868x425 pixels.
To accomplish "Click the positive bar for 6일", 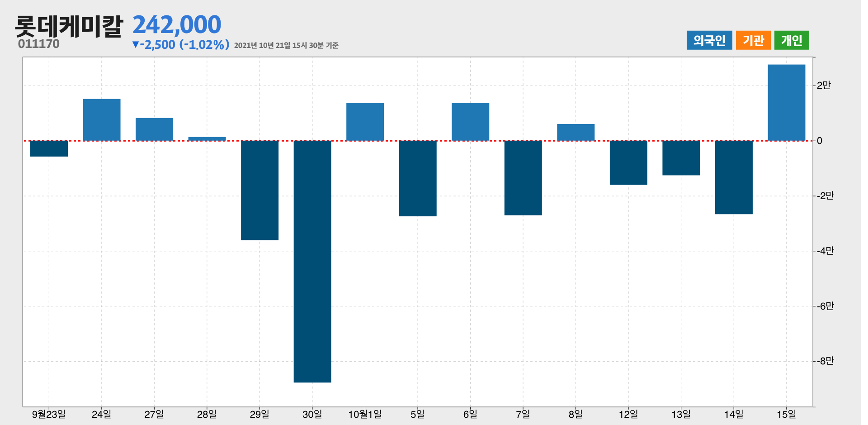I will coord(470,122).
